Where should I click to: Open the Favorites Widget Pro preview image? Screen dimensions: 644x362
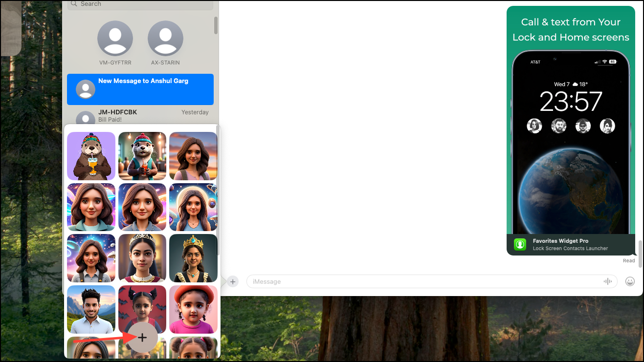point(571,120)
